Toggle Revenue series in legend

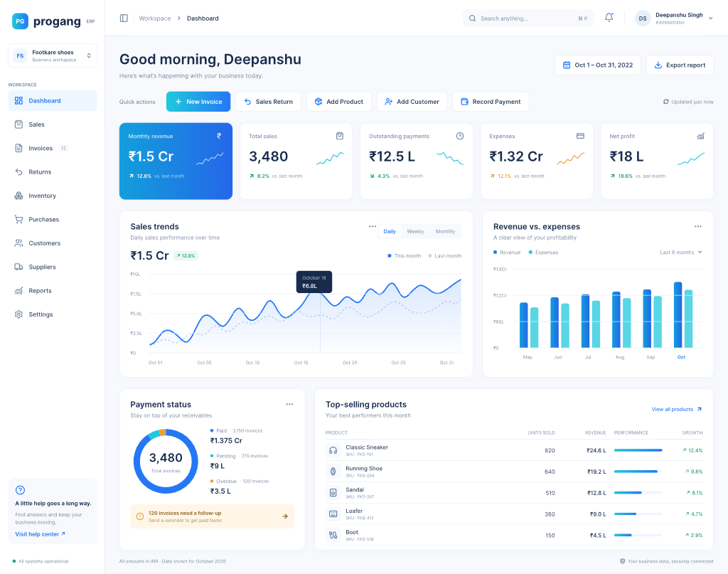(x=506, y=253)
